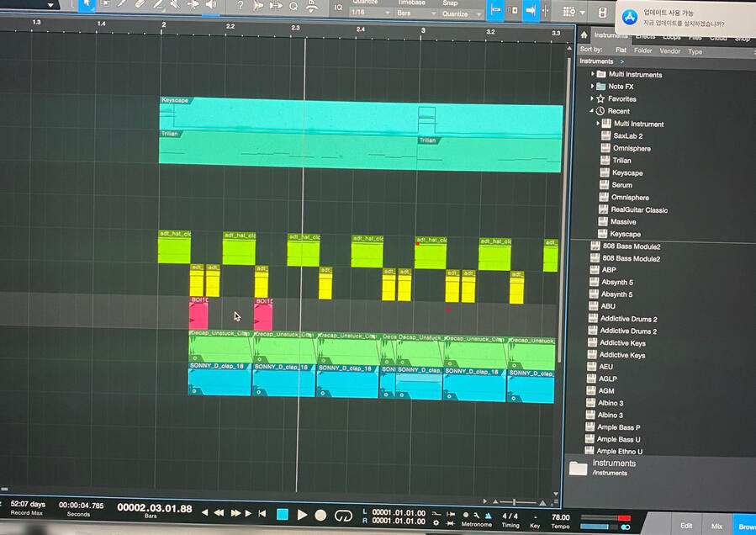Toggle the Loop button in transport
The width and height of the screenshot is (756, 535).
click(x=342, y=515)
